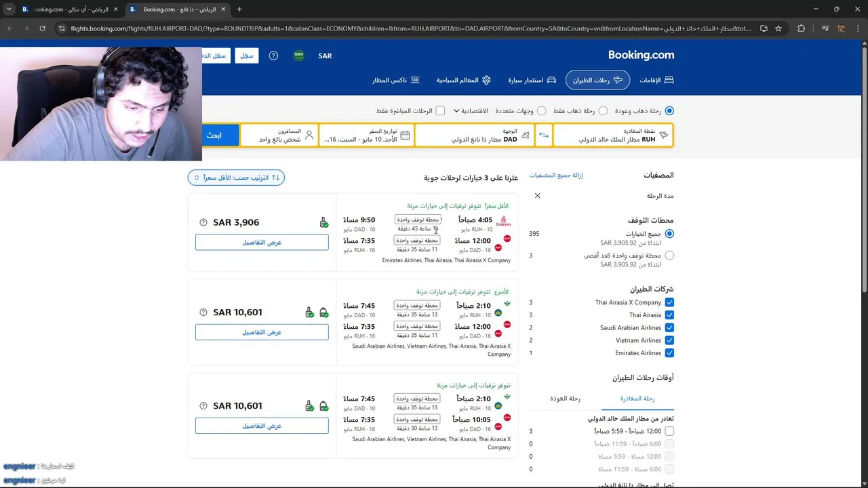Click the browser address bar URL
Viewport: 868px width, 488px height.
tap(410, 28)
